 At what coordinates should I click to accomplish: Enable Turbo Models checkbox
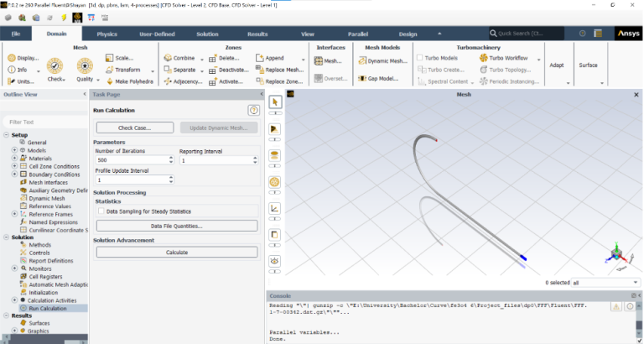click(420, 58)
